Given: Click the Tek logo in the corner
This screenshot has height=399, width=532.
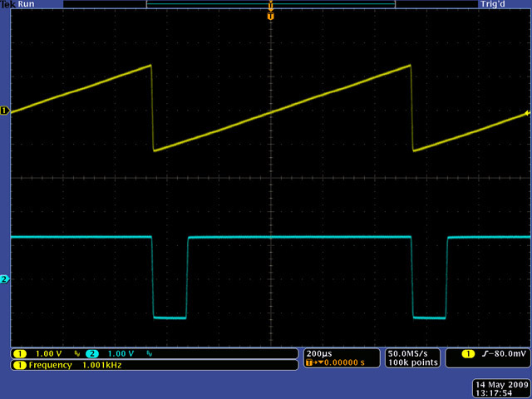Looking at the screenshot, I should pos(8,4).
